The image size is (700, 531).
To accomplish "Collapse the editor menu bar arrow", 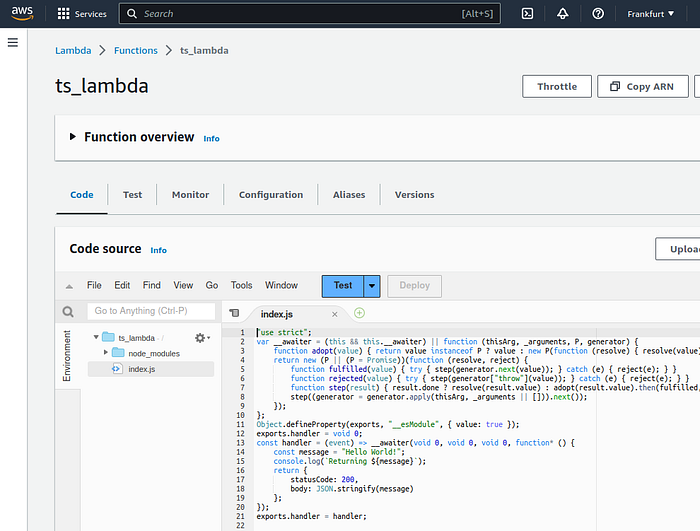I will tap(69, 286).
